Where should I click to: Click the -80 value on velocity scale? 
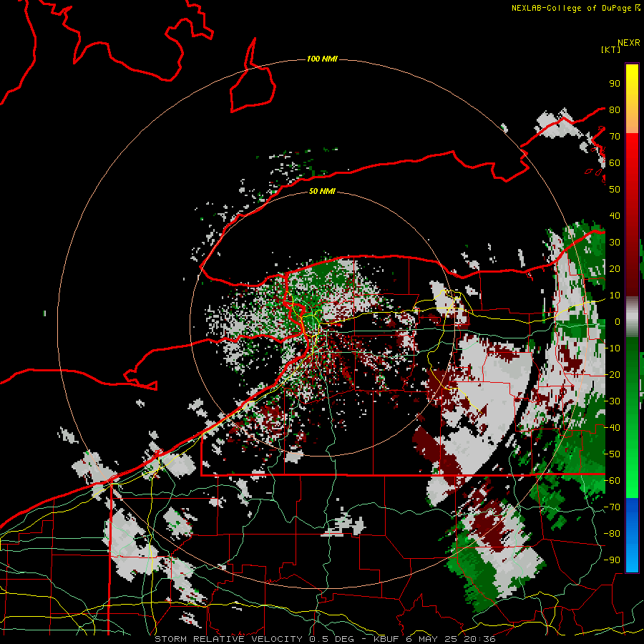pos(612,534)
